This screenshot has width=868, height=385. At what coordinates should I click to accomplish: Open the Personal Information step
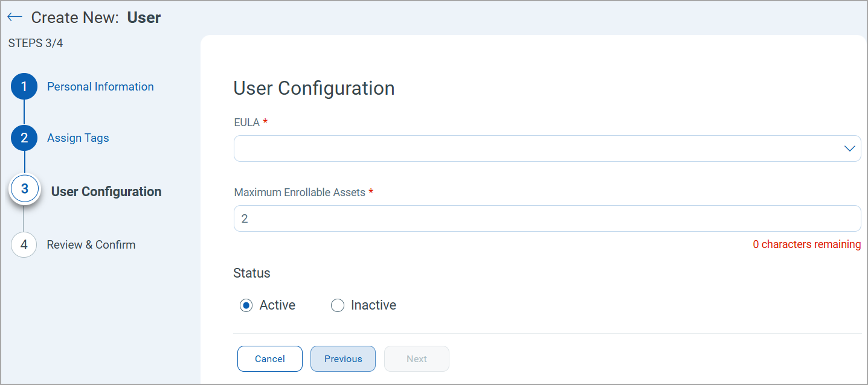pos(100,86)
